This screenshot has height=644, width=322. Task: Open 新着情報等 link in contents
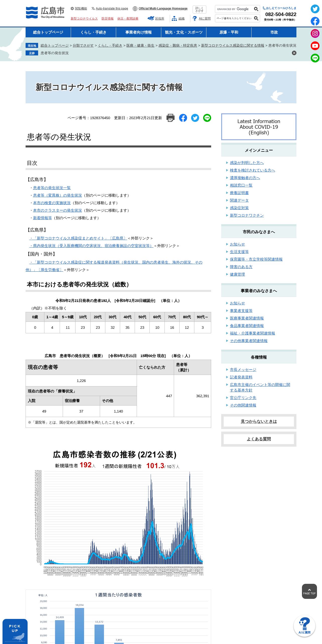tap(42, 218)
